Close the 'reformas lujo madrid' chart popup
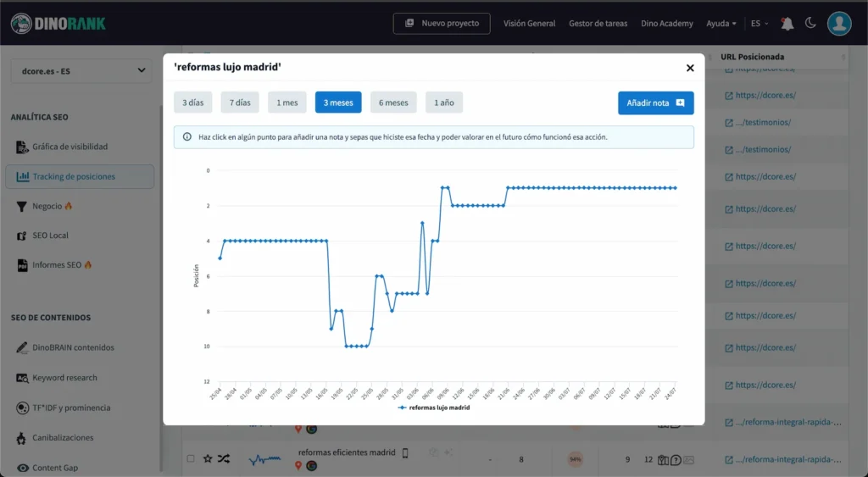This screenshot has height=477, width=868. (689, 68)
